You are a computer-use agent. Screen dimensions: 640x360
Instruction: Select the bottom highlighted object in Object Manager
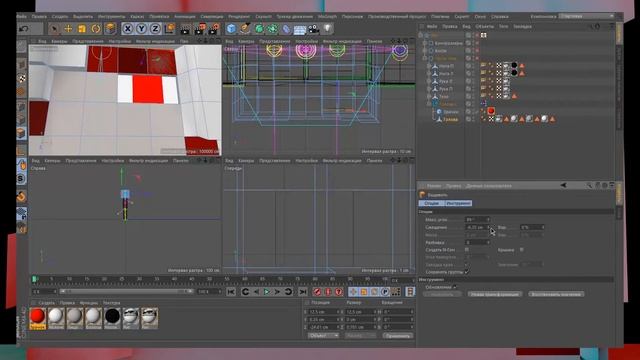tap(450, 119)
